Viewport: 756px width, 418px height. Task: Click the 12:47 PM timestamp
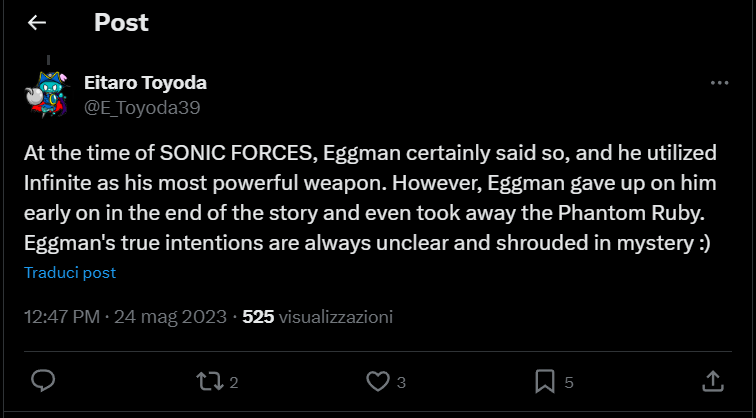pos(61,317)
